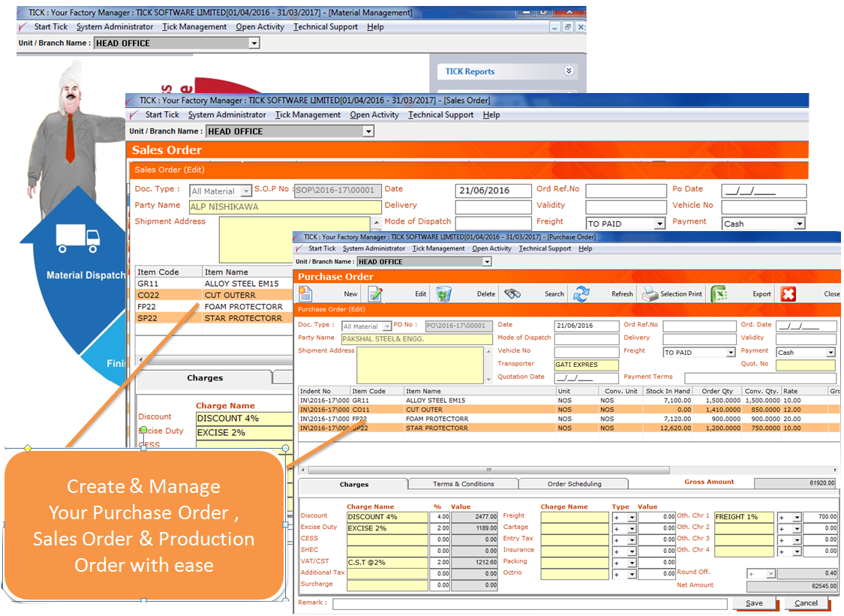The image size is (844, 616).
Task: Open Open Activity menu in Material Management window
Action: tap(260, 27)
